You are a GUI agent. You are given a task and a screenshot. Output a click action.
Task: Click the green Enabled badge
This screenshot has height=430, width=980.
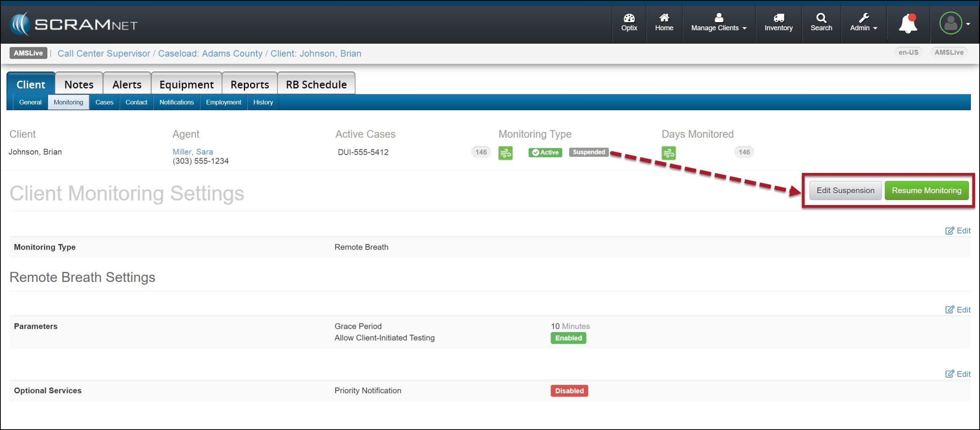point(568,338)
